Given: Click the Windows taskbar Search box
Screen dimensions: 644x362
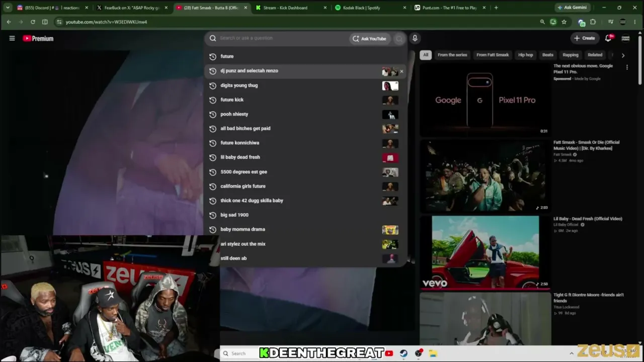Looking at the screenshot, I should pyautogui.click(x=239, y=353).
